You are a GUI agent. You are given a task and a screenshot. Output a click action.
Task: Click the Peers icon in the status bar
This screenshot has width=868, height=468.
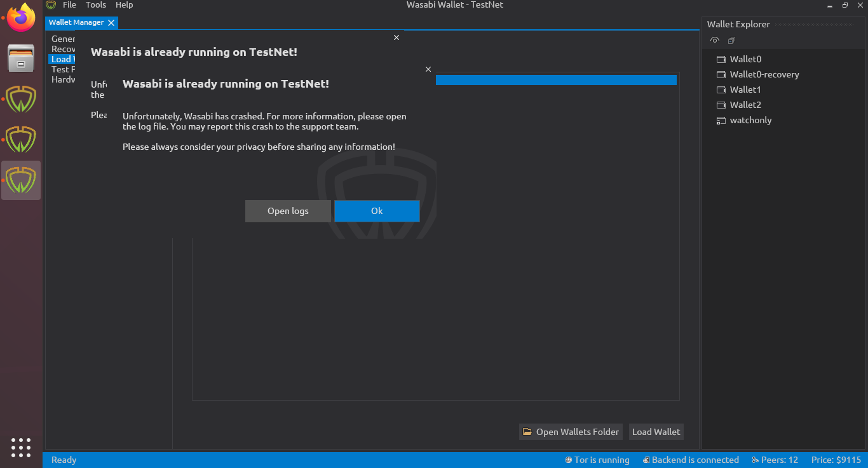[754, 460]
